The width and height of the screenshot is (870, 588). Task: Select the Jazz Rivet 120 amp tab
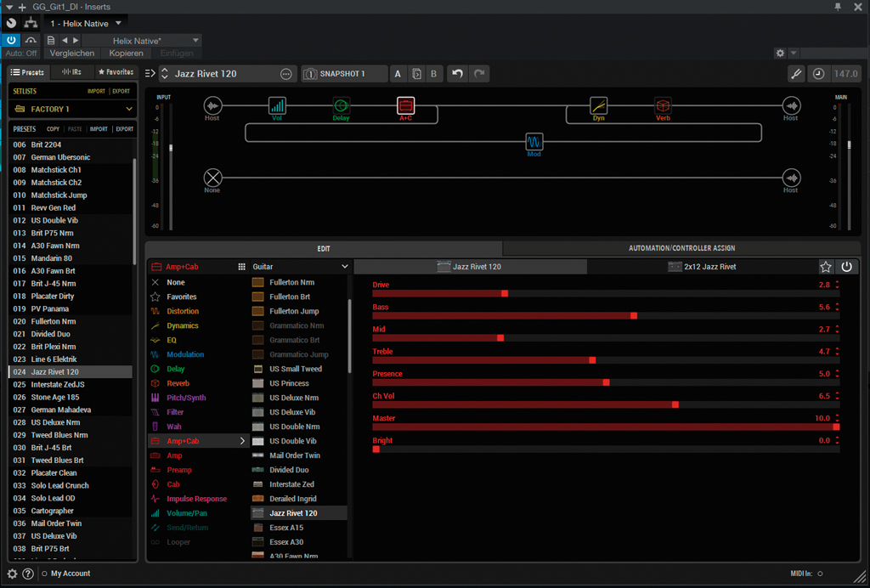tap(470, 267)
